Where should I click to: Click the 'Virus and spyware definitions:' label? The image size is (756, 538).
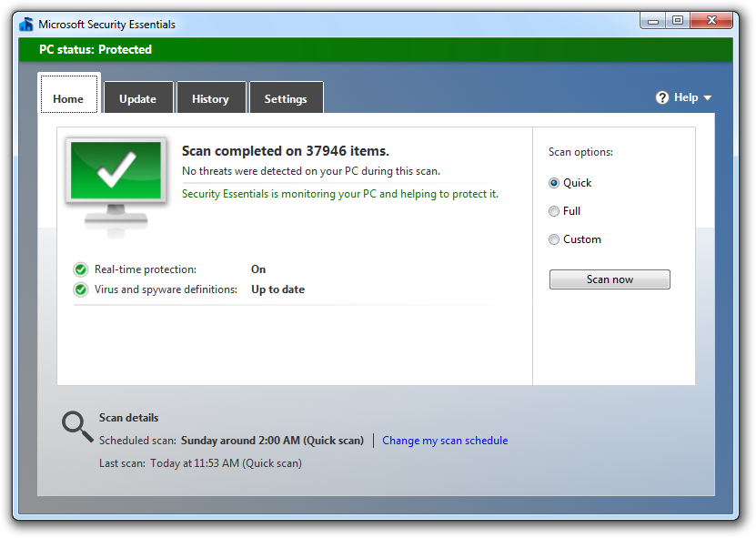point(166,289)
